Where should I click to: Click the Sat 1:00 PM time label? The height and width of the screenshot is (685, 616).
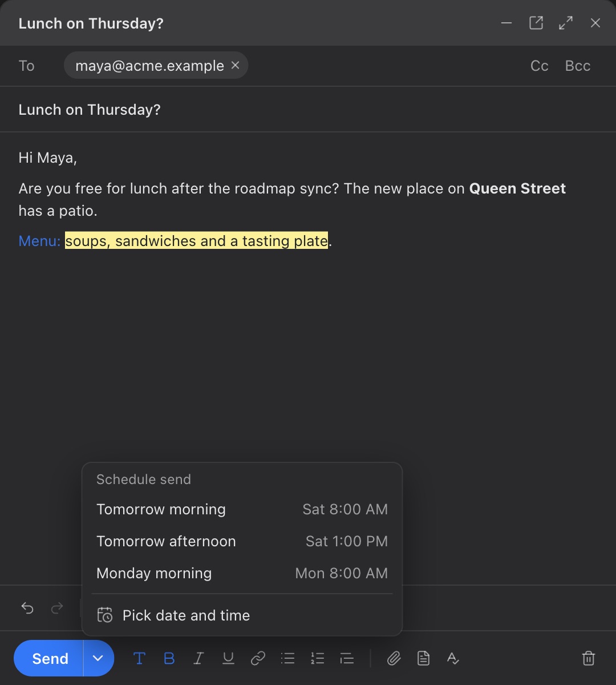coord(347,541)
